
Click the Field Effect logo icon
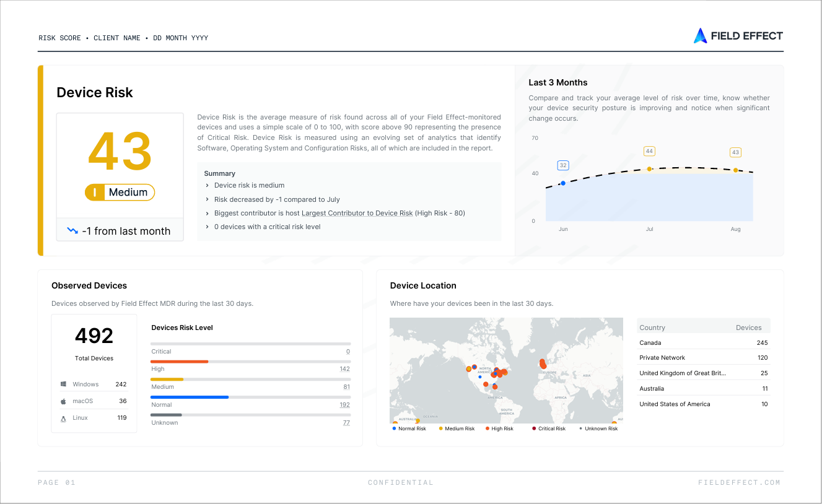click(700, 36)
